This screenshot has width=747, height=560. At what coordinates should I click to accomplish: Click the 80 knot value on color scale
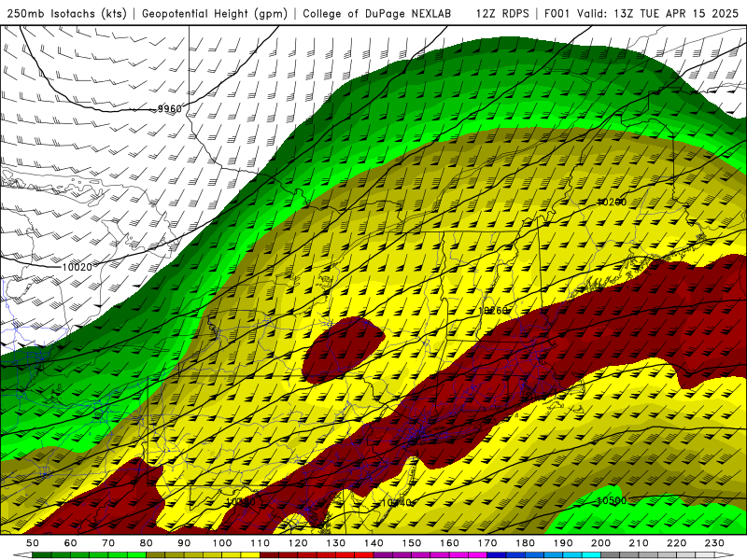point(147,543)
